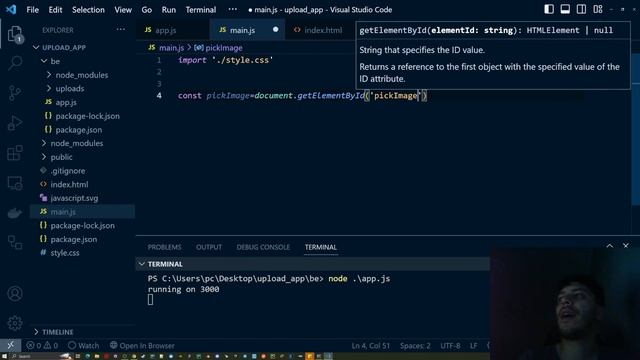Open the Source Control view
The width and height of the screenshot is (640, 360).
tap(15, 93)
